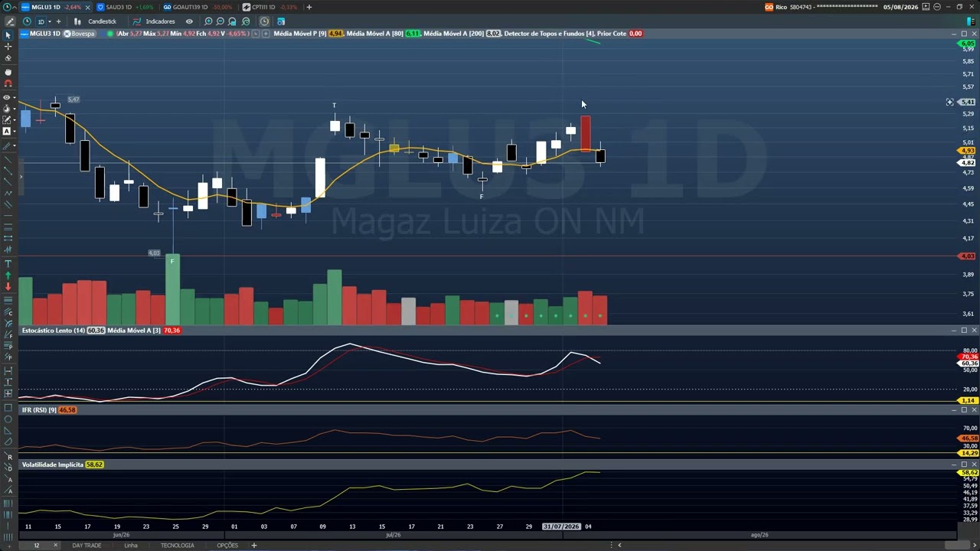Change chart type via Candlestick button
This screenshot has width=980, height=551.
point(96,21)
